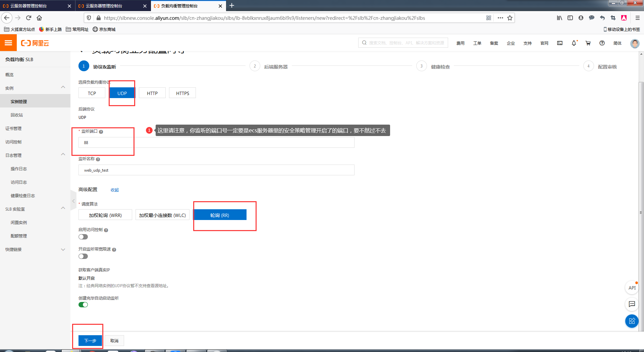
Task: Open the API floating button
Action: coord(632,288)
